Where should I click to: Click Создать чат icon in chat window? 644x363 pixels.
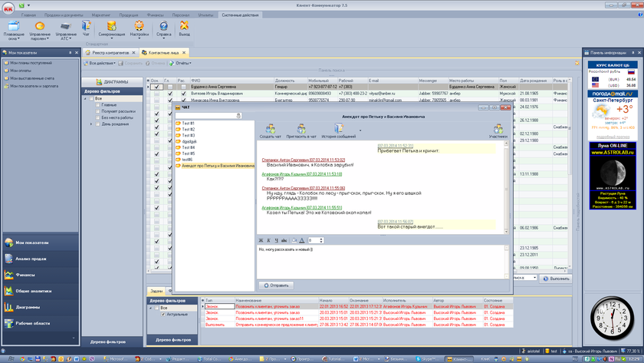click(270, 130)
